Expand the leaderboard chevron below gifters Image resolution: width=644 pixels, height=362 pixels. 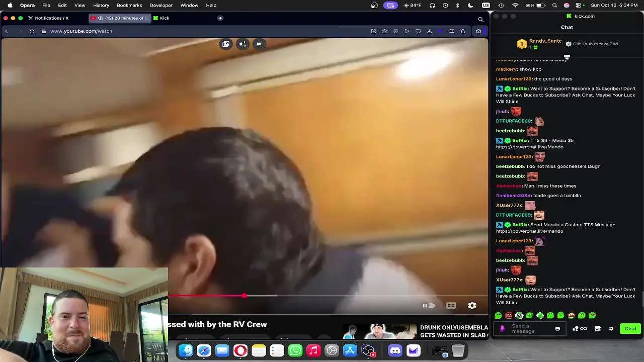[x=567, y=57]
